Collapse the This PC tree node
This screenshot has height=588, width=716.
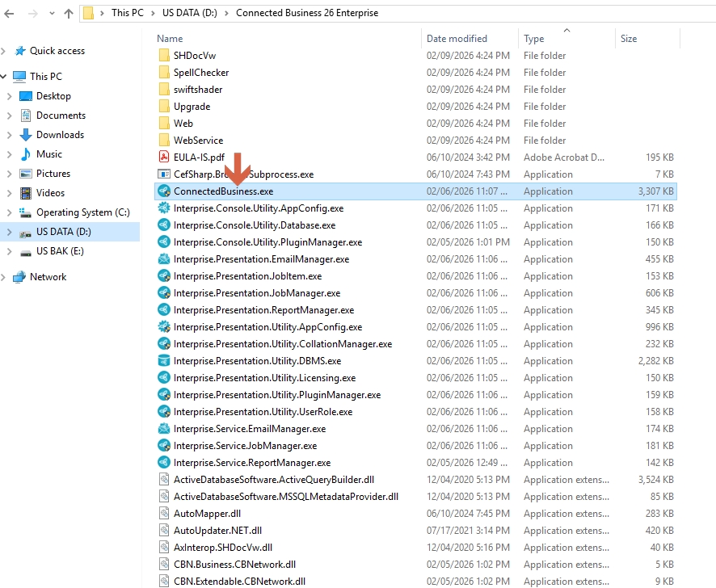point(5,77)
